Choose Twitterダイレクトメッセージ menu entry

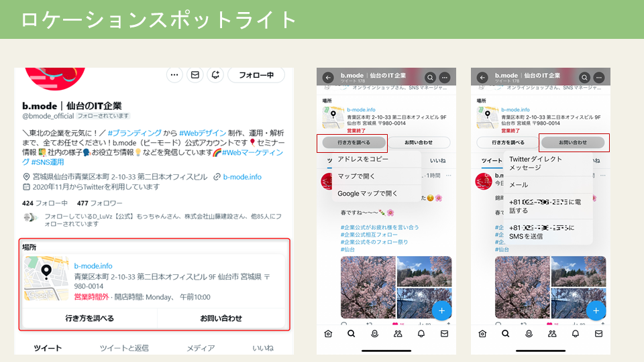pyautogui.click(x=548, y=164)
